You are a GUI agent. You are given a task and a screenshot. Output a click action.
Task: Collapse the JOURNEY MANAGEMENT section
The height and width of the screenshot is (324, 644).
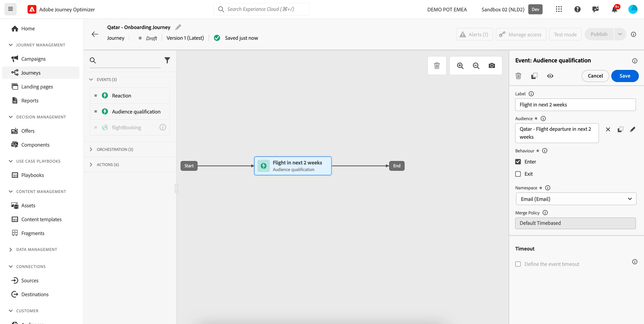(x=10, y=45)
